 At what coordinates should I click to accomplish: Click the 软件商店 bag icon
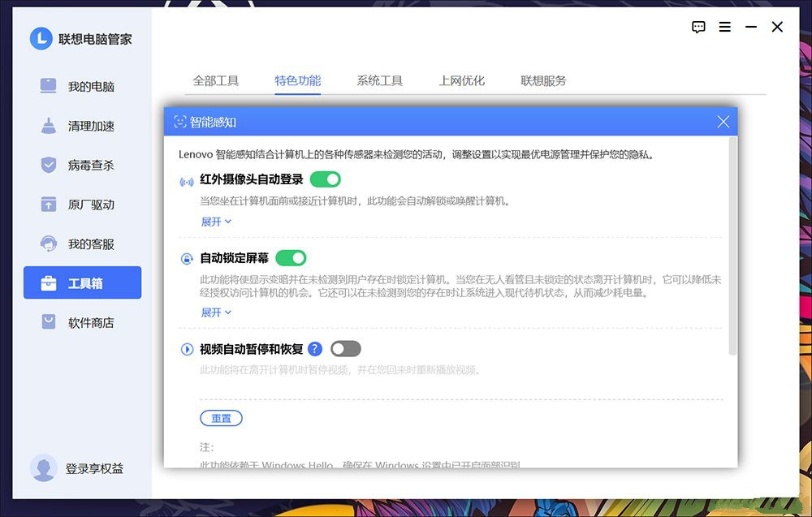pos(48,322)
